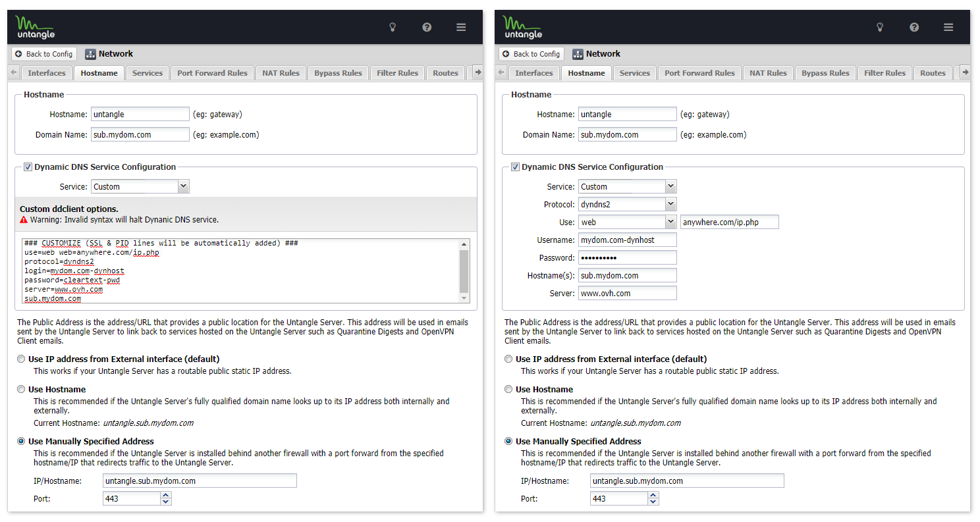Open the Use web dropdown
This screenshot has width=980, height=522.
click(671, 222)
